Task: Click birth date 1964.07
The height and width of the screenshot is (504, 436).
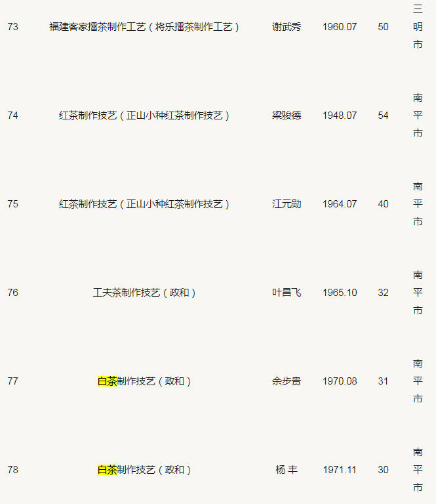Action: (340, 204)
